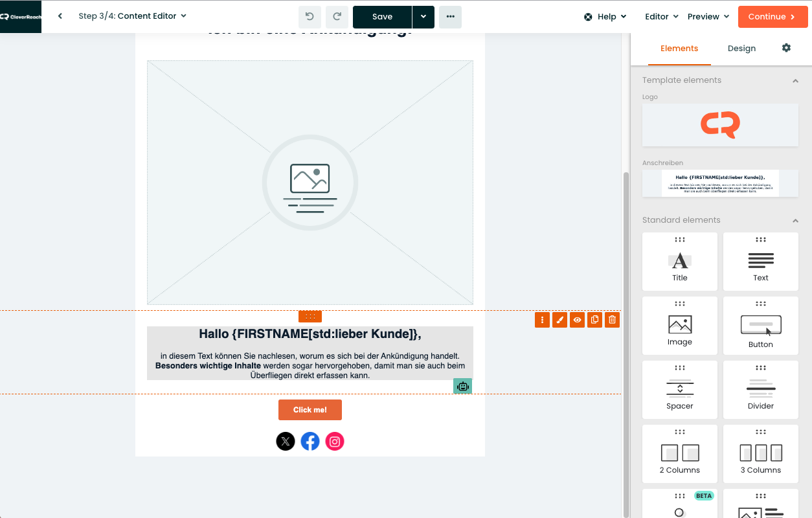The width and height of the screenshot is (812, 518).
Task: Delete the selected block with trash icon
Action: 612,320
